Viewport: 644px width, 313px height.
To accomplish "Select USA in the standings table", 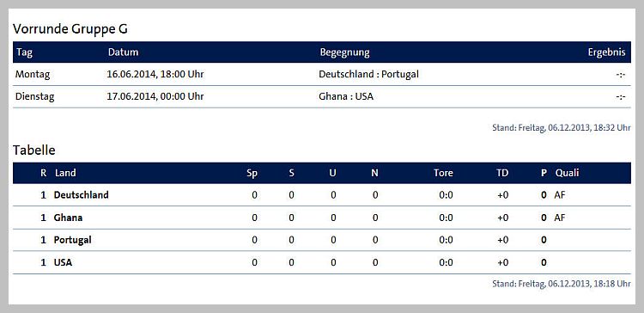I will [x=63, y=262].
